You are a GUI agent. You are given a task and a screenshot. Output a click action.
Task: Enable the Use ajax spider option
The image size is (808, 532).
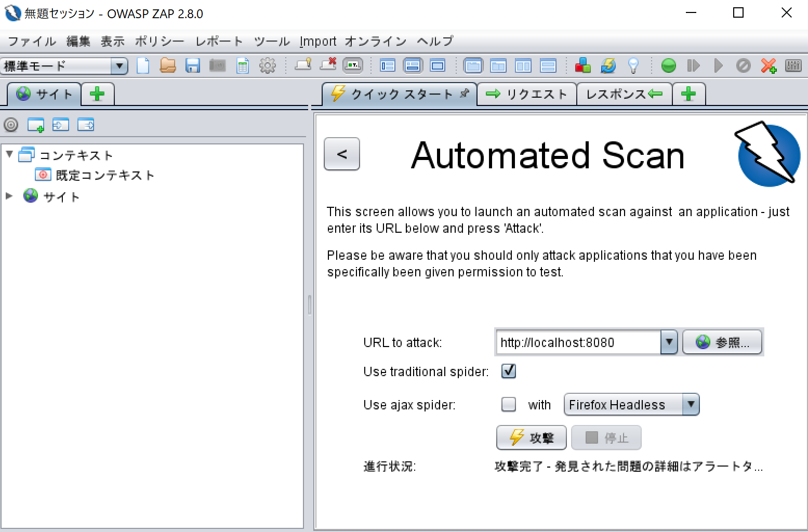[508, 404]
